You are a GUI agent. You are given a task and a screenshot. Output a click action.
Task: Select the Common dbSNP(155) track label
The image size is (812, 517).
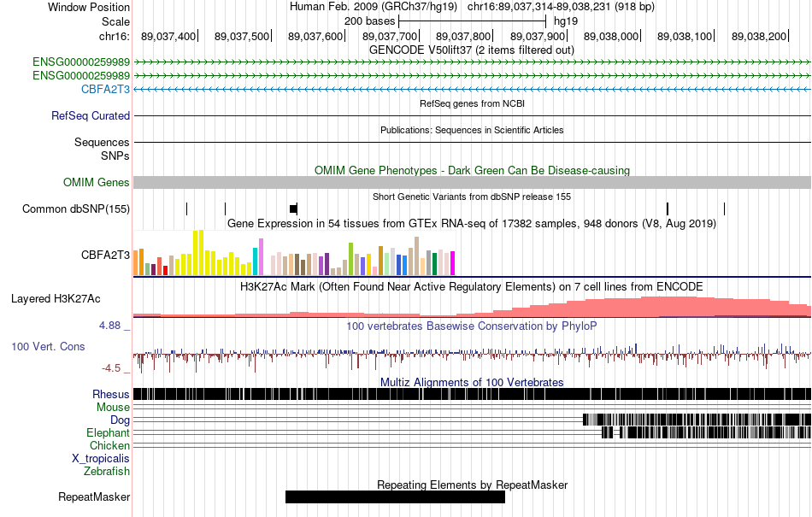75,209
